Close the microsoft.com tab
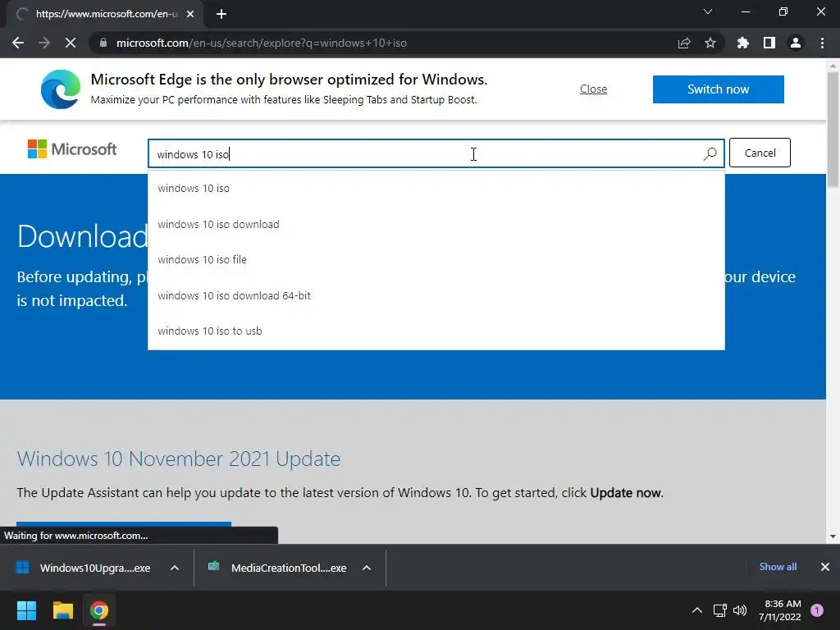Screen dimensions: 840x630 point(190,14)
